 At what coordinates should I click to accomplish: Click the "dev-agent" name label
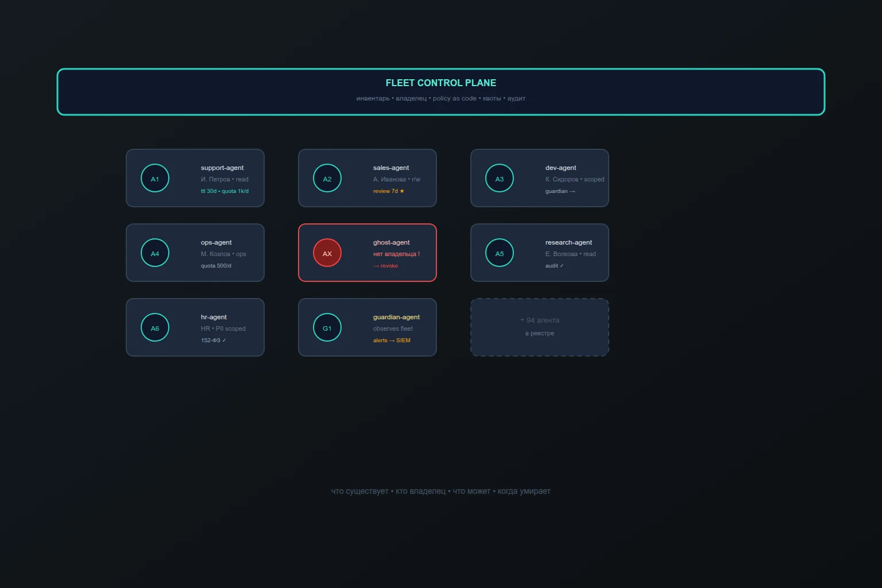[x=561, y=168]
